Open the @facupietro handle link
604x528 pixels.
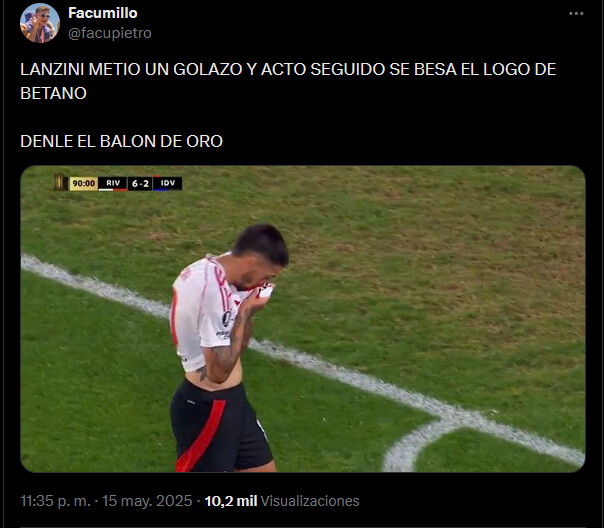[x=110, y=33]
